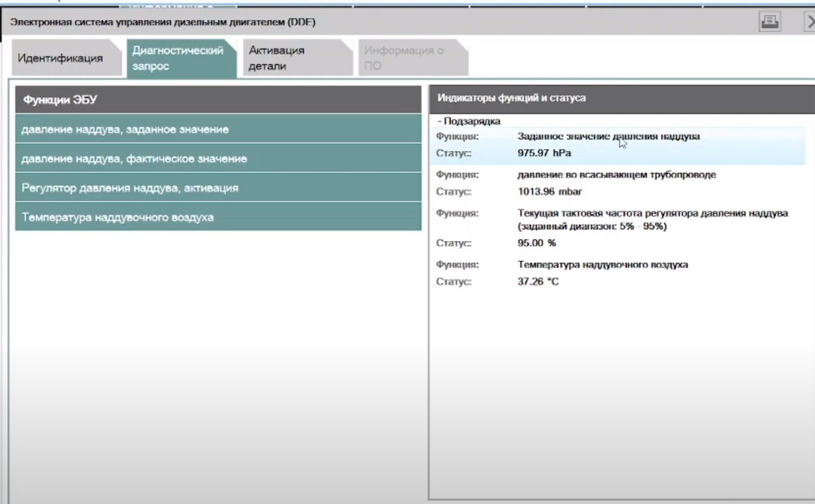This screenshot has height=504, width=815.
Task: Select давление наддува, фактическое значение function
Action: pos(218,158)
